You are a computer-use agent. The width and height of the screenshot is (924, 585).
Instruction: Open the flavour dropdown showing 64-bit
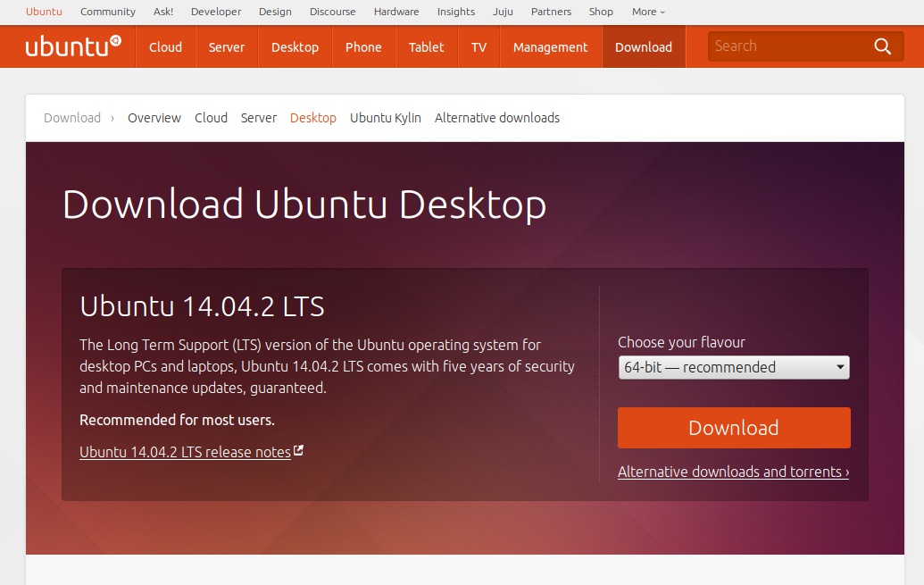[733, 367]
